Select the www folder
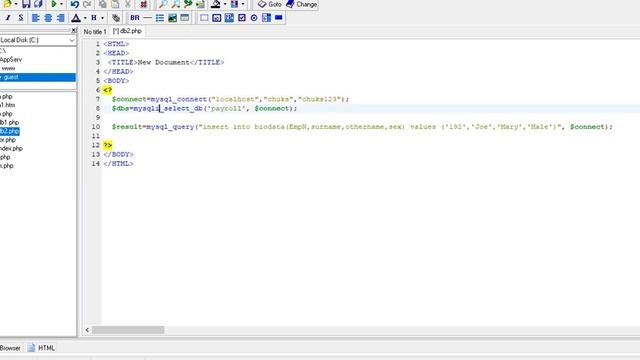This screenshot has height=360, width=640. (9, 68)
